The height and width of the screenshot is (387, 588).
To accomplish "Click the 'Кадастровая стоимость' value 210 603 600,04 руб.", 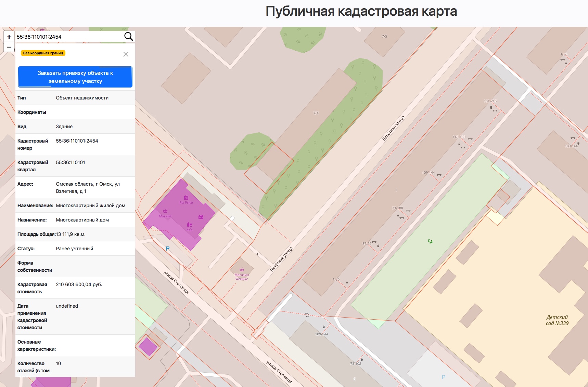I will click(x=79, y=284).
